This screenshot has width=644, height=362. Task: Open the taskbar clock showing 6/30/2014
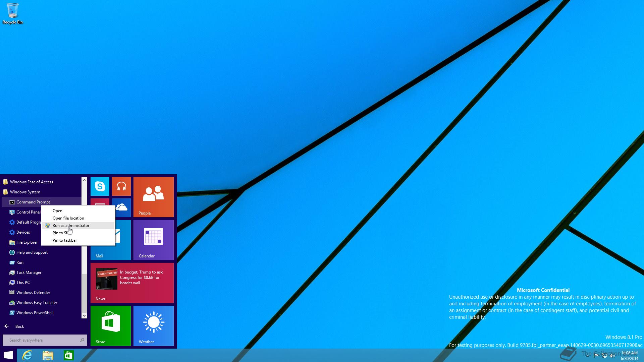pos(629,356)
